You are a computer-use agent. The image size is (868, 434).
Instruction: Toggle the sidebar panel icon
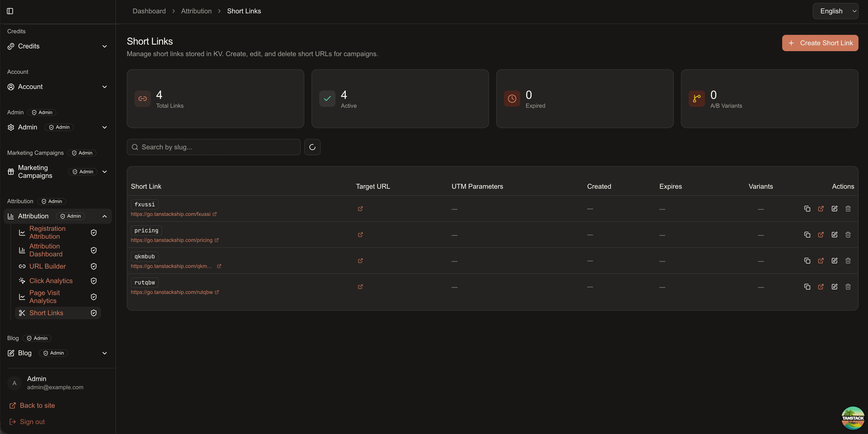click(10, 11)
